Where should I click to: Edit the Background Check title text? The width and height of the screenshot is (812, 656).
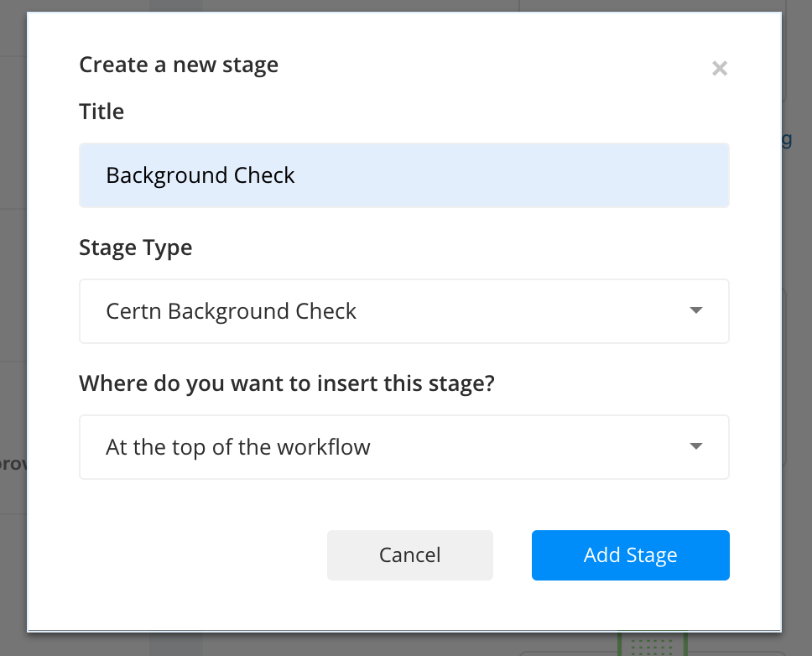[x=199, y=174]
